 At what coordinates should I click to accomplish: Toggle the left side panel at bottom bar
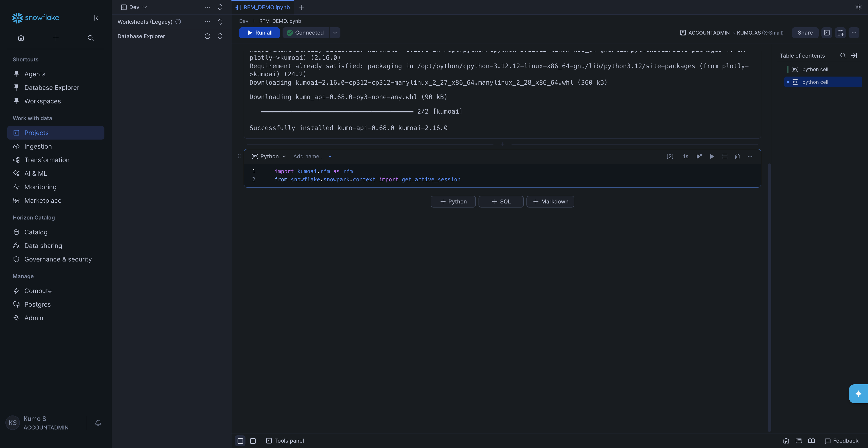click(240, 441)
